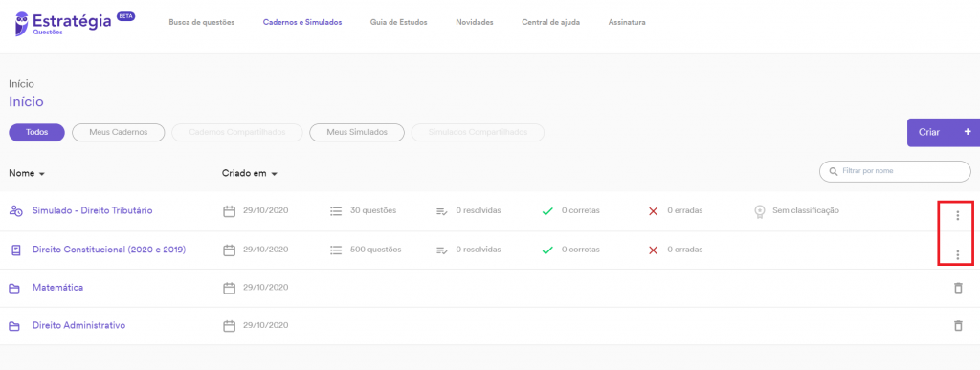Sort list by Nome column
980x370 pixels.
(26, 173)
